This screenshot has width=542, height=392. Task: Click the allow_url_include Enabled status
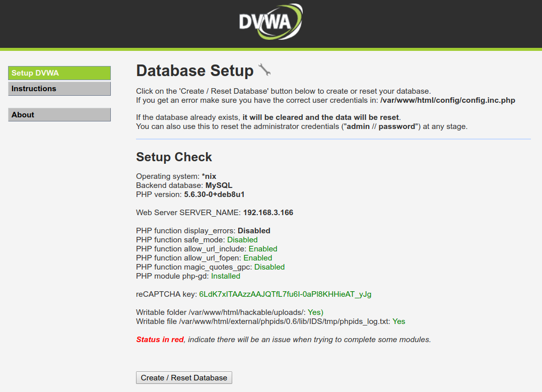(x=262, y=249)
